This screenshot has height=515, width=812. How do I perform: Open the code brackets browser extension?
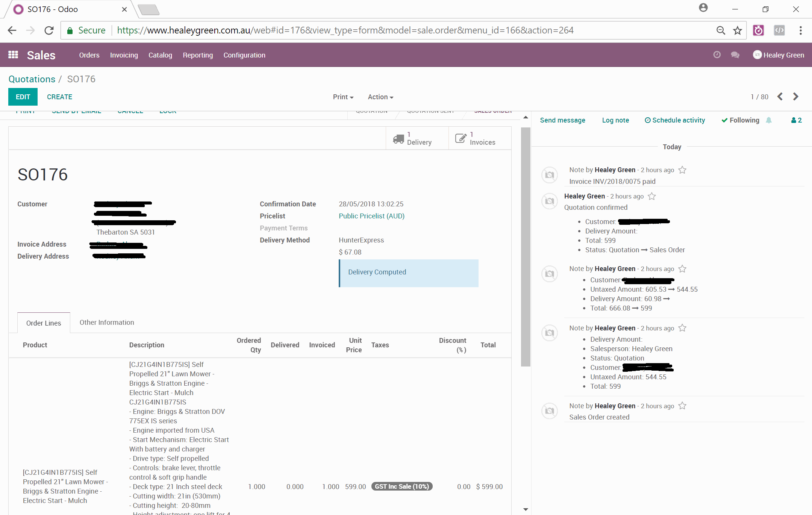point(779,30)
